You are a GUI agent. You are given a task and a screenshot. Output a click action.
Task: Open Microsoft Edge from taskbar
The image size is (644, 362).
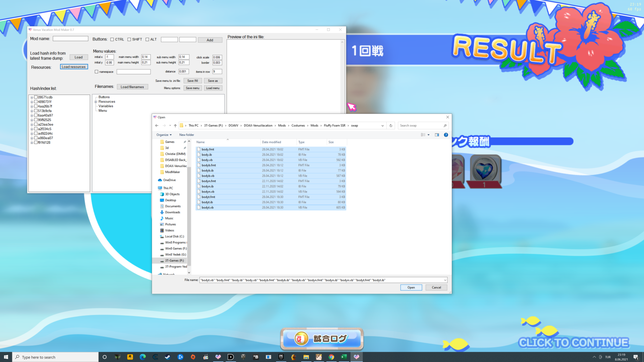pyautogui.click(x=143, y=357)
